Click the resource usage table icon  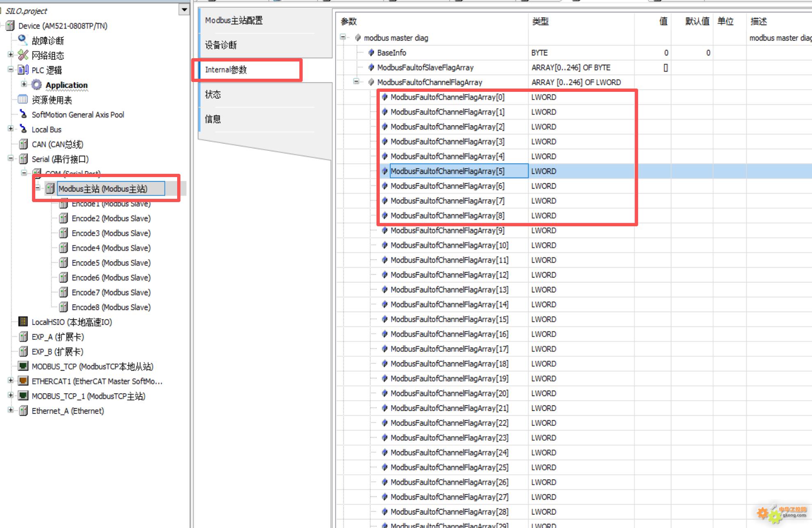[23, 100]
